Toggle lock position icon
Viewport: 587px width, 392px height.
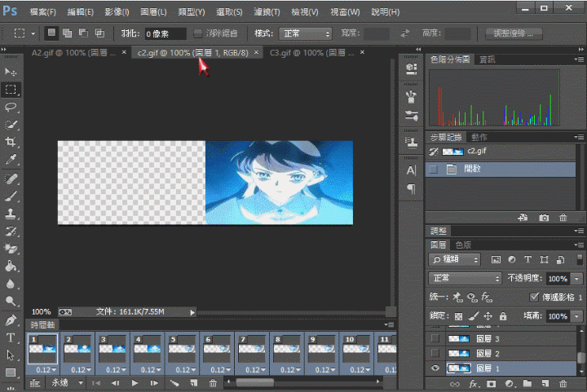488,316
